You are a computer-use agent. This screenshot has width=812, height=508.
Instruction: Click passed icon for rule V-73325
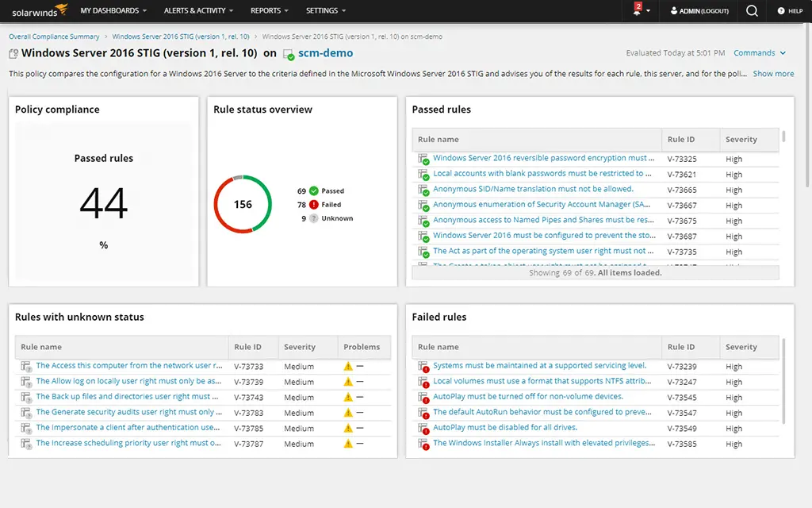pos(423,159)
